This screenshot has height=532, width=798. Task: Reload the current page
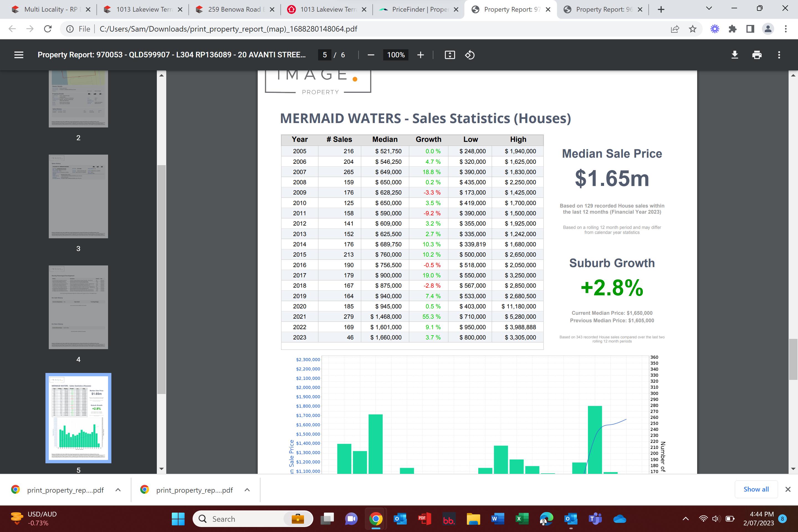pos(48,29)
